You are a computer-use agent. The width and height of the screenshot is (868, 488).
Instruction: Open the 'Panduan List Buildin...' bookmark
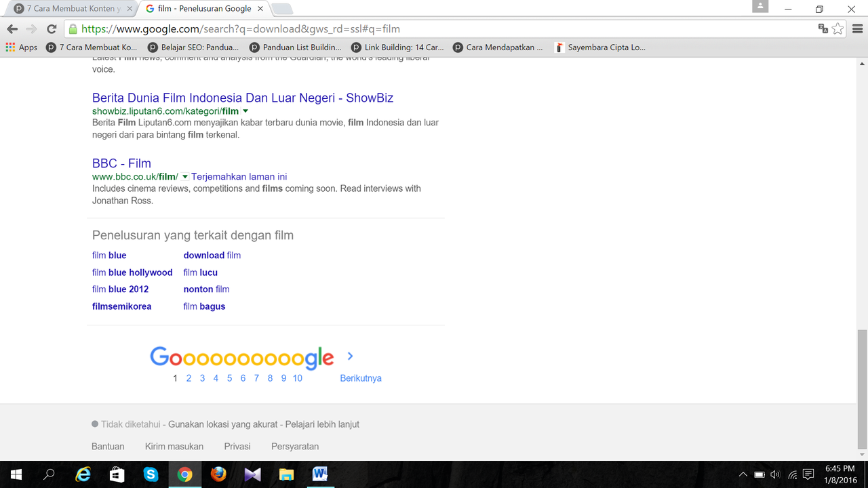pos(295,47)
